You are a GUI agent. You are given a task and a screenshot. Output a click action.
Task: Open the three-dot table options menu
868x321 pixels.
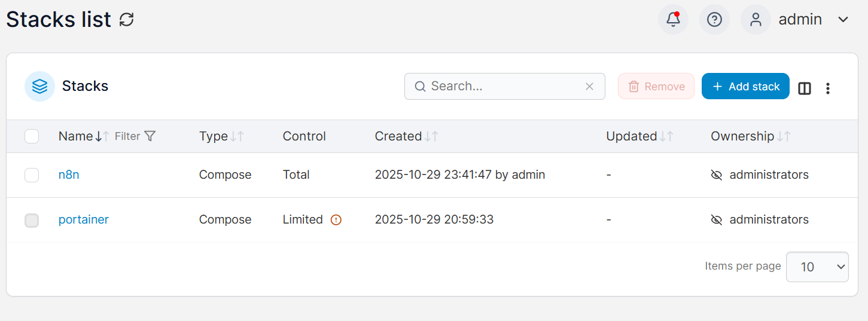click(828, 88)
